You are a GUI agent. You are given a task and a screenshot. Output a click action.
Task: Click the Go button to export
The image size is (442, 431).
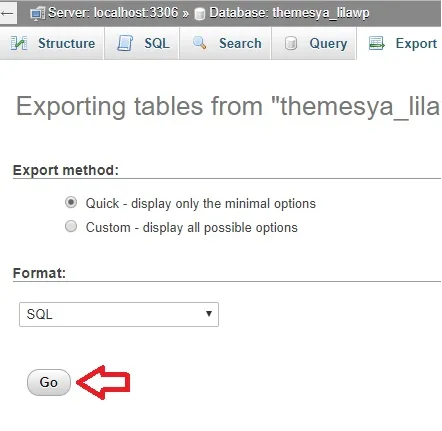49,382
